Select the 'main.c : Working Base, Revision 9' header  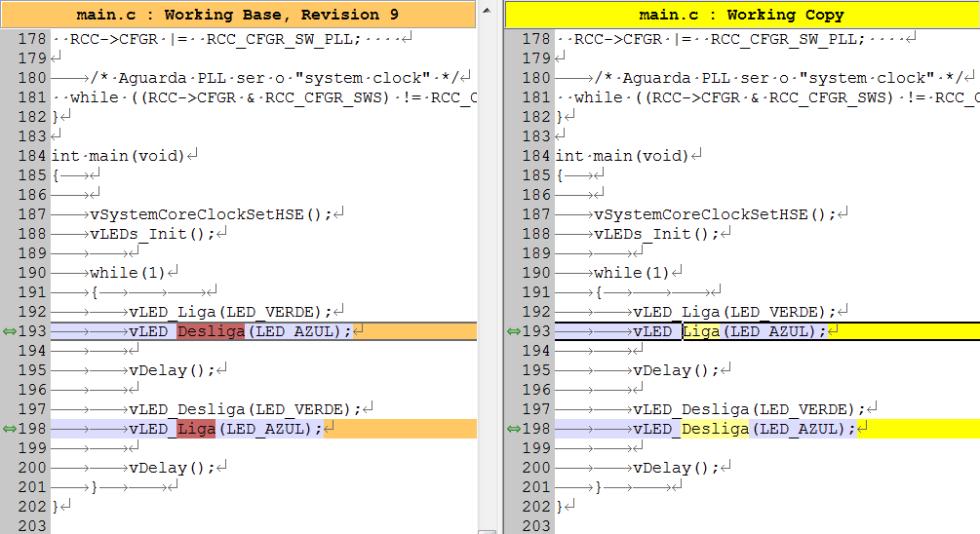click(x=238, y=15)
